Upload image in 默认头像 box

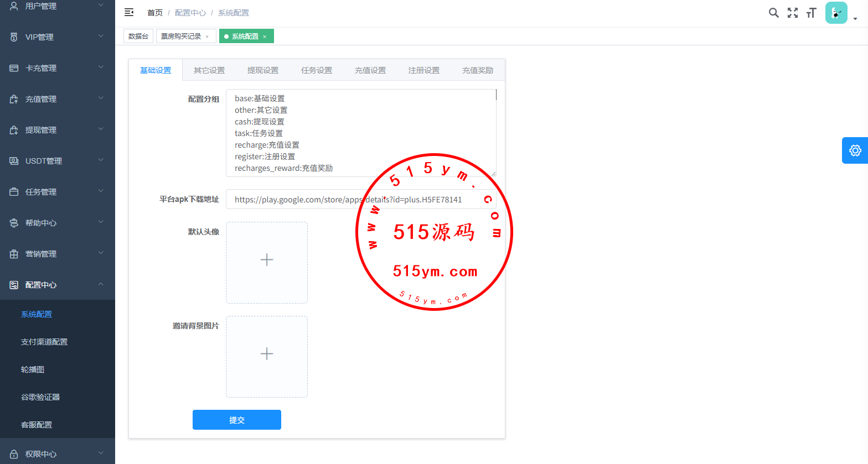pos(267,263)
